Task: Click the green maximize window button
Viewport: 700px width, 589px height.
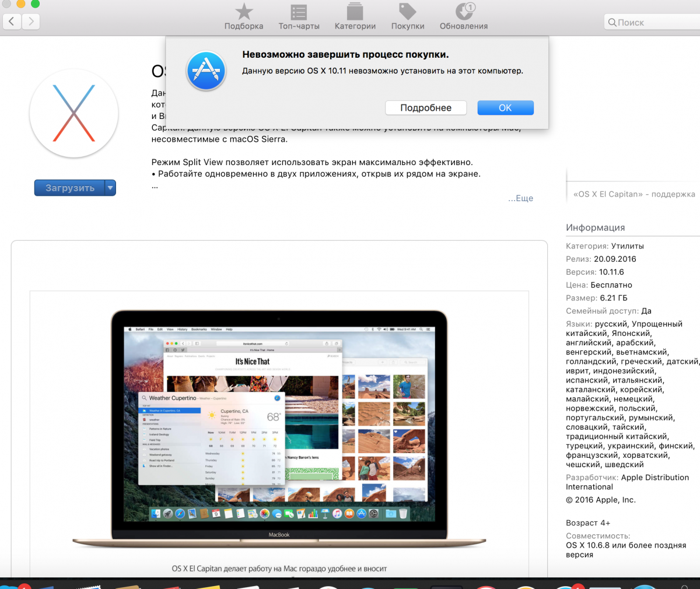Action: (35, 3)
